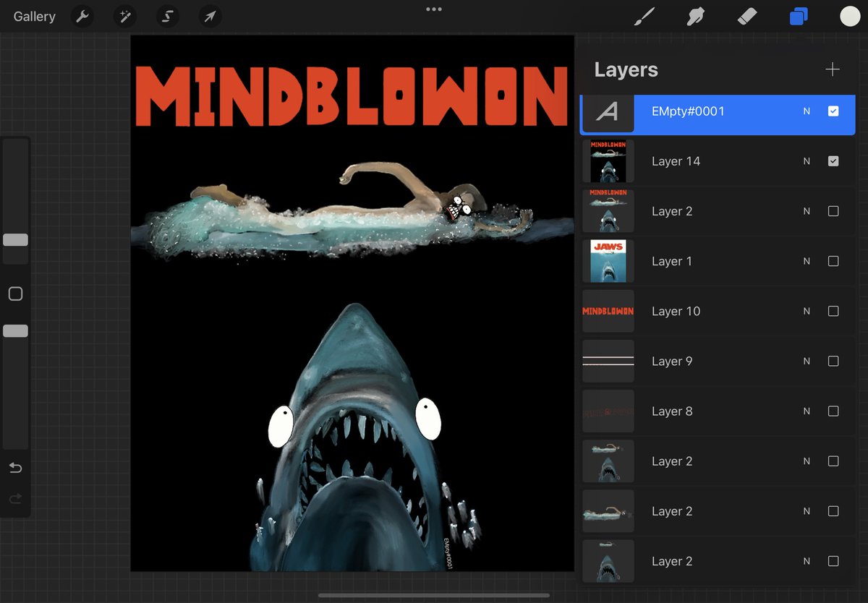868x603 pixels.
Task: Tap the redo arrow in sidebar
Action: coord(15,499)
